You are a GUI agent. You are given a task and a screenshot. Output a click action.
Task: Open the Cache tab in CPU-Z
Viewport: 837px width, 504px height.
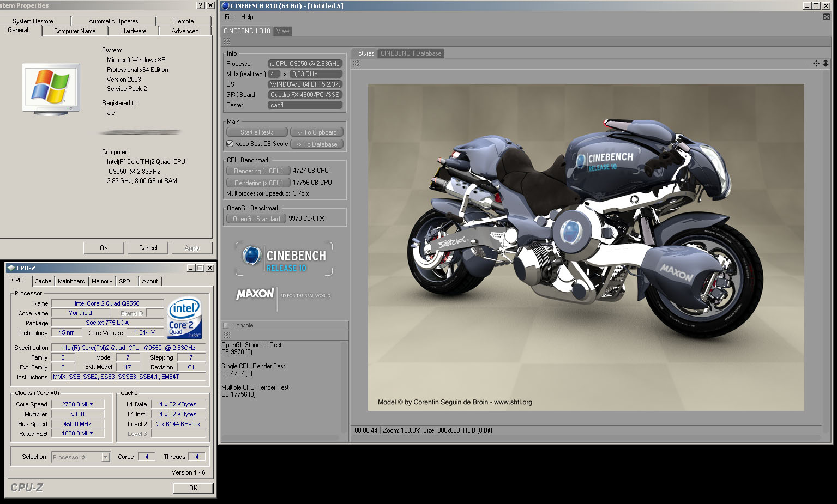(x=43, y=281)
